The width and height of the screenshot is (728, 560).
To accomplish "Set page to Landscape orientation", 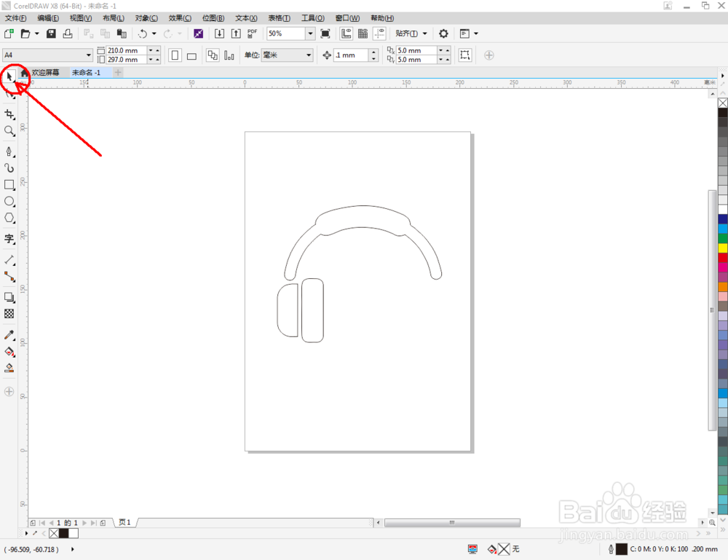I will pos(191,55).
